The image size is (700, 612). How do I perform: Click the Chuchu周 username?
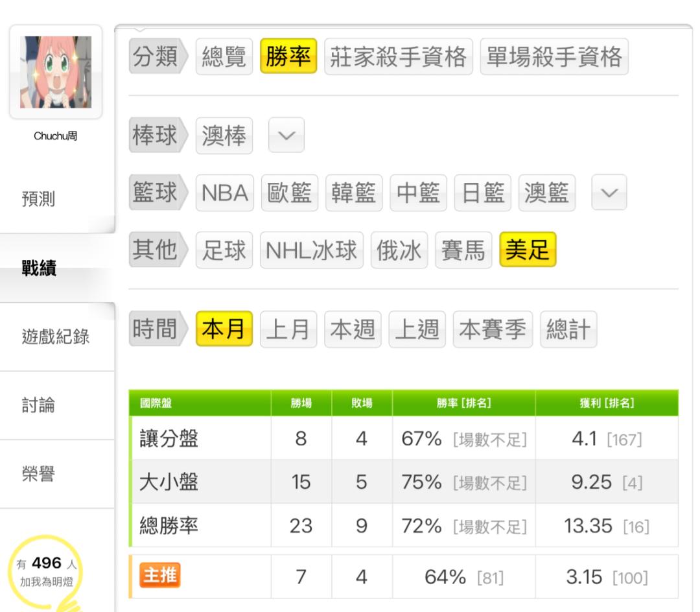pyautogui.click(x=55, y=135)
